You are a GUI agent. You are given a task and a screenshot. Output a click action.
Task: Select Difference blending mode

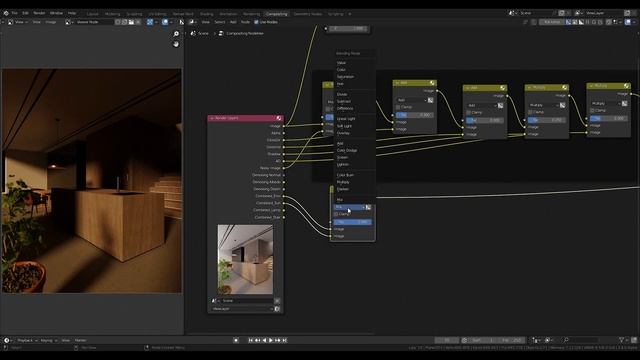pyautogui.click(x=345, y=108)
